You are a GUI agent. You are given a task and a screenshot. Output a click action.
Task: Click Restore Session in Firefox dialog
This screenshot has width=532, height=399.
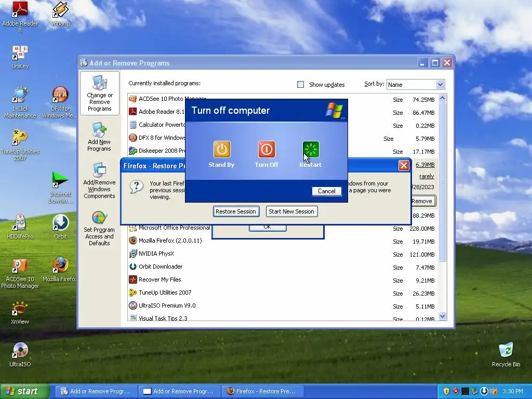pos(236,211)
